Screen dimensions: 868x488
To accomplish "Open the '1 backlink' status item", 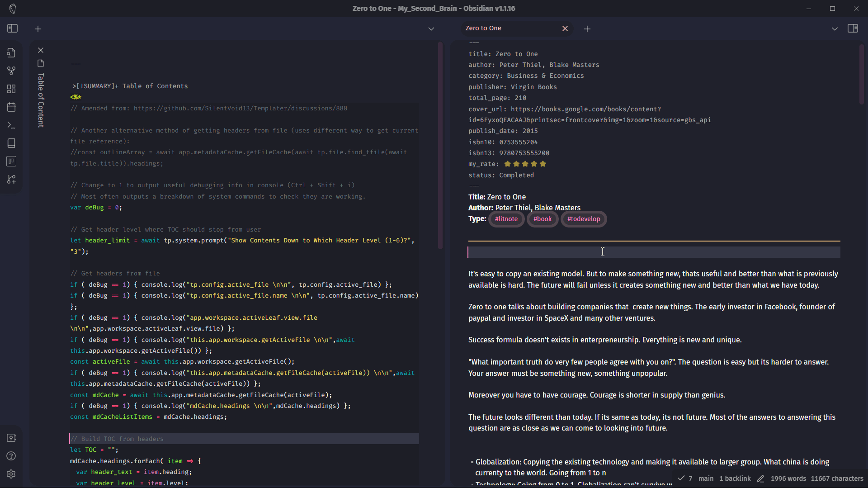I will pyautogui.click(x=735, y=479).
